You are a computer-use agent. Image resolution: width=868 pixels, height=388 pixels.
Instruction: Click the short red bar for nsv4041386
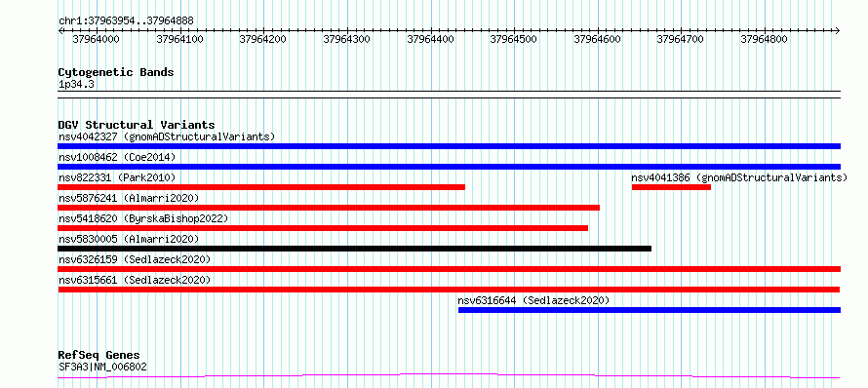tap(671, 187)
